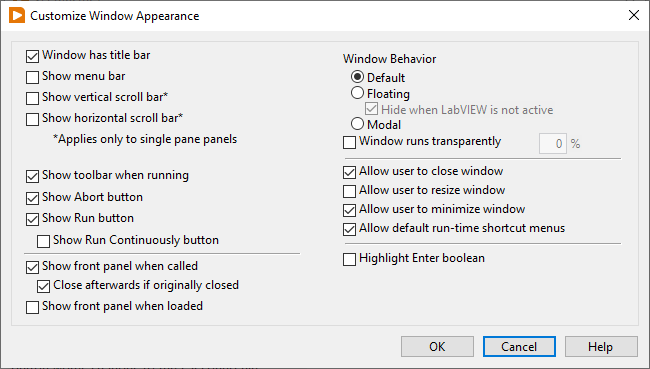Toggle Show Run button checkbox

(32, 219)
